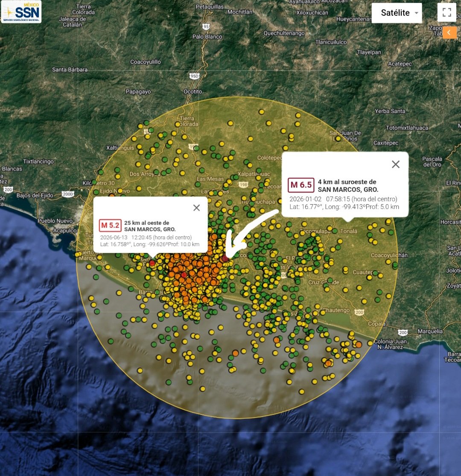Click the Colonia Juan N. Álvarez label
This screenshot has width=461, height=476.
[390, 344]
